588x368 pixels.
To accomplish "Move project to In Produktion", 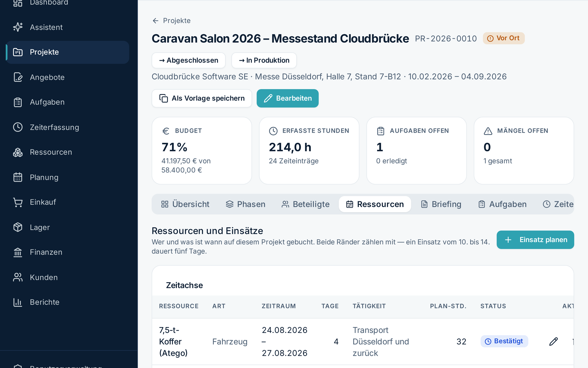I will click(x=264, y=60).
